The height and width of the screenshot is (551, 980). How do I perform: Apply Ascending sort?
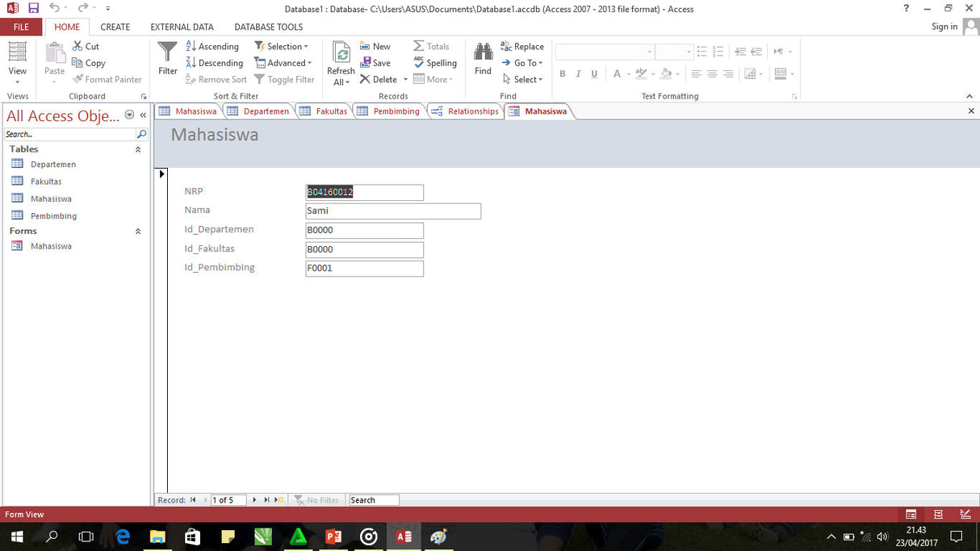click(x=212, y=46)
